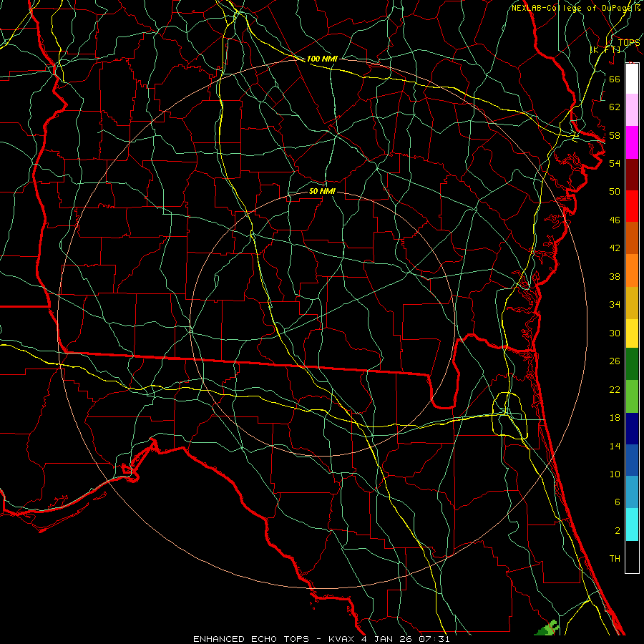Click the legend value '6'
Screen dimensions: 644x644
pos(617,502)
